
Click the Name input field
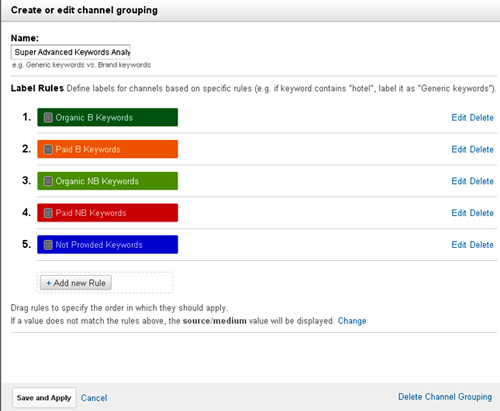pyautogui.click(x=71, y=52)
